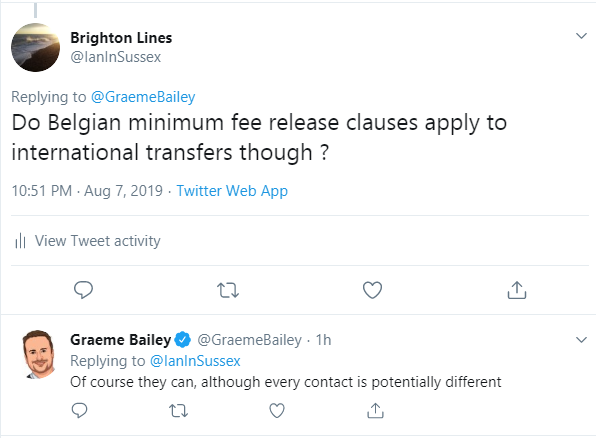Open View Tweet activity
Image resolution: width=596 pixels, height=438 pixels.
[x=98, y=241]
